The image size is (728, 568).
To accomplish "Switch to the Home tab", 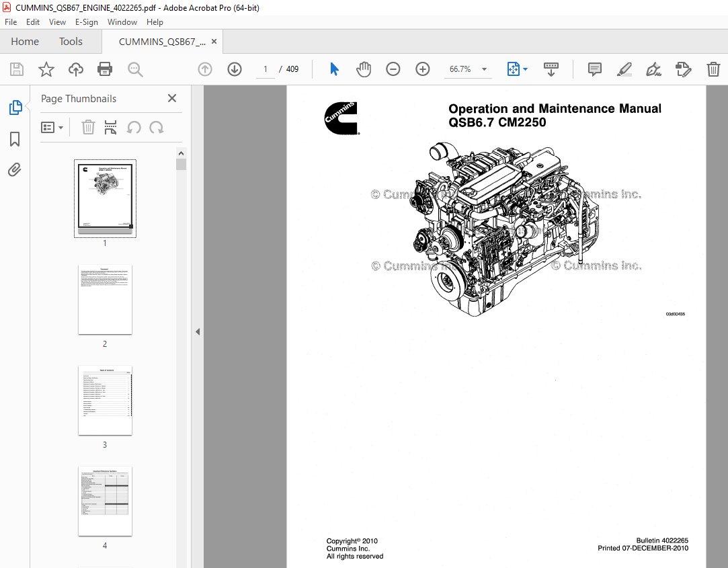I will click(x=25, y=41).
